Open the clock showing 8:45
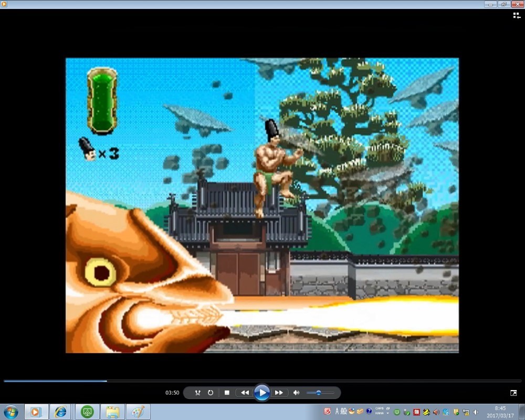 (x=500, y=412)
